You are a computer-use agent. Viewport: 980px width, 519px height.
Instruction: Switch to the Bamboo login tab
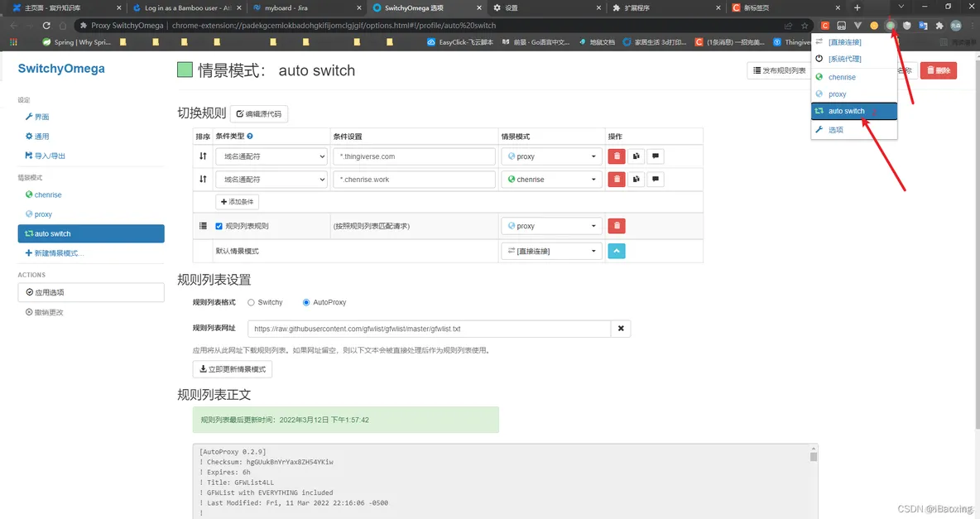point(186,7)
